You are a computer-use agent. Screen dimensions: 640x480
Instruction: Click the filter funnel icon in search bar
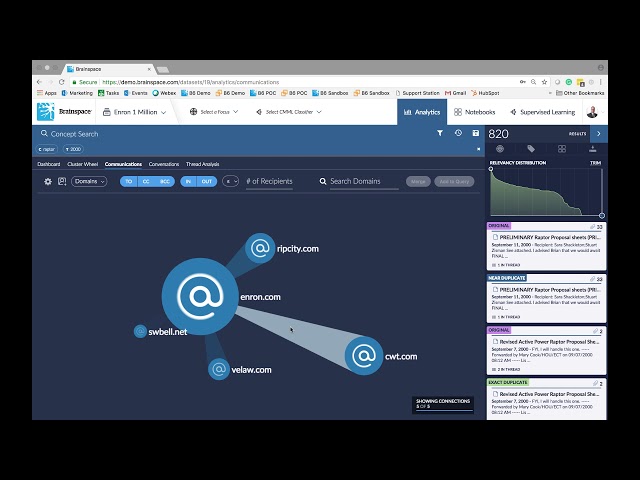coord(440,133)
